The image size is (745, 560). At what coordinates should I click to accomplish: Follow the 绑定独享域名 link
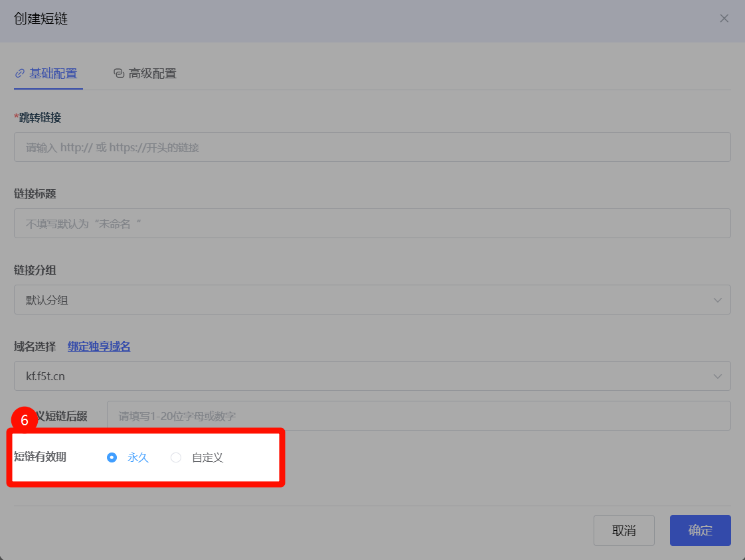pyautogui.click(x=99, y=346)
